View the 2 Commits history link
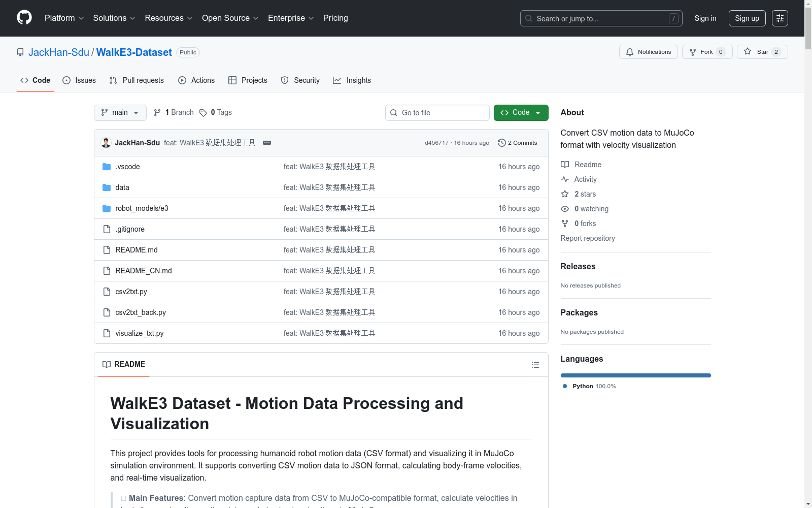The image size is (812, 508). pyautogui.click(x=518, y=143)
